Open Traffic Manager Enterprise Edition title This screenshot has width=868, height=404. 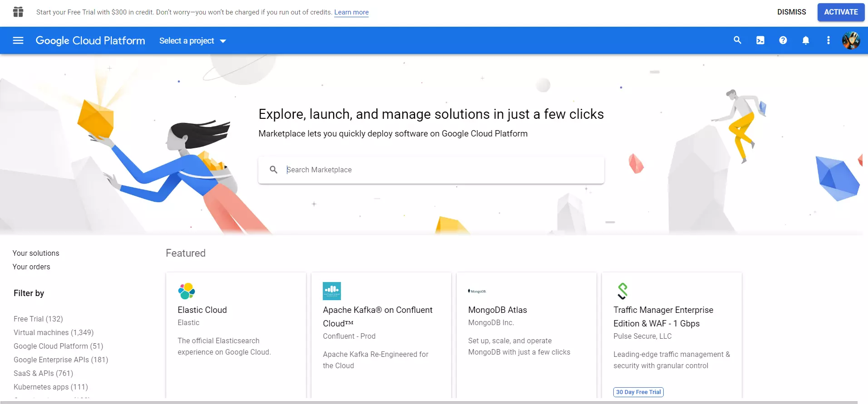[x=663, y=316]
